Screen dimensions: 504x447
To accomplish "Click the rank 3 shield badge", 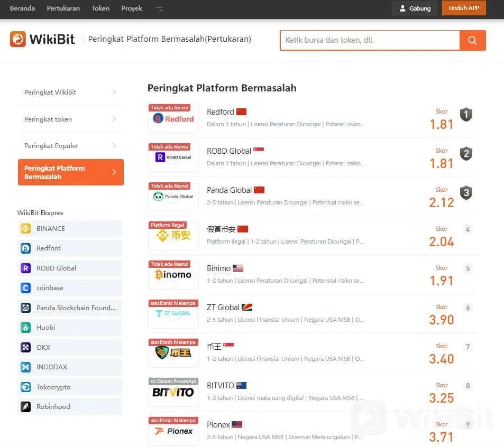I will pyautogui.click(x=466, y=193).
